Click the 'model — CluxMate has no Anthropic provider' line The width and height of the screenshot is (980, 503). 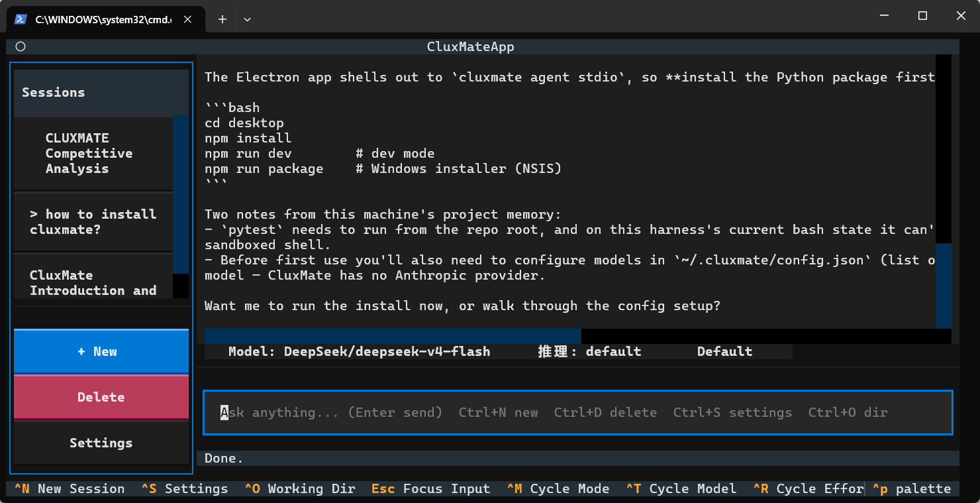[375, 275]
